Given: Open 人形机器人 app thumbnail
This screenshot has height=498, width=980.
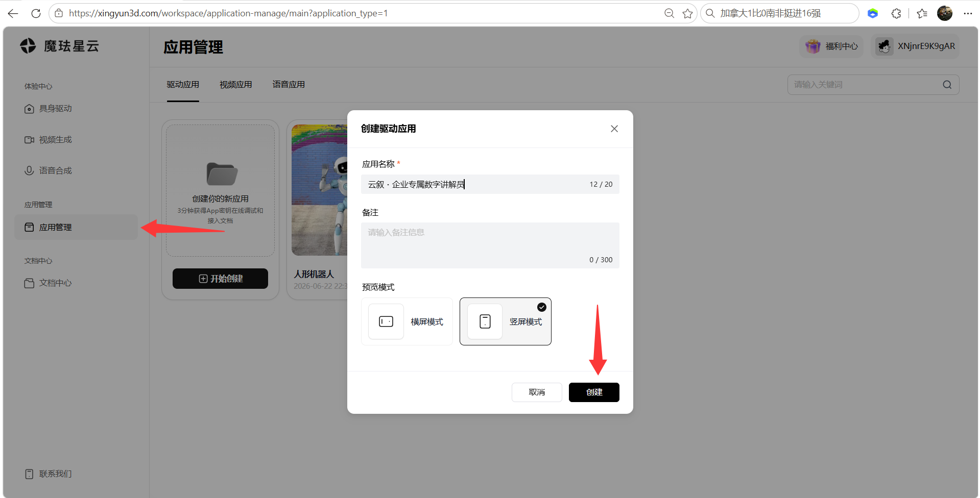Looking at the screenshot, I should click(320, 190).
